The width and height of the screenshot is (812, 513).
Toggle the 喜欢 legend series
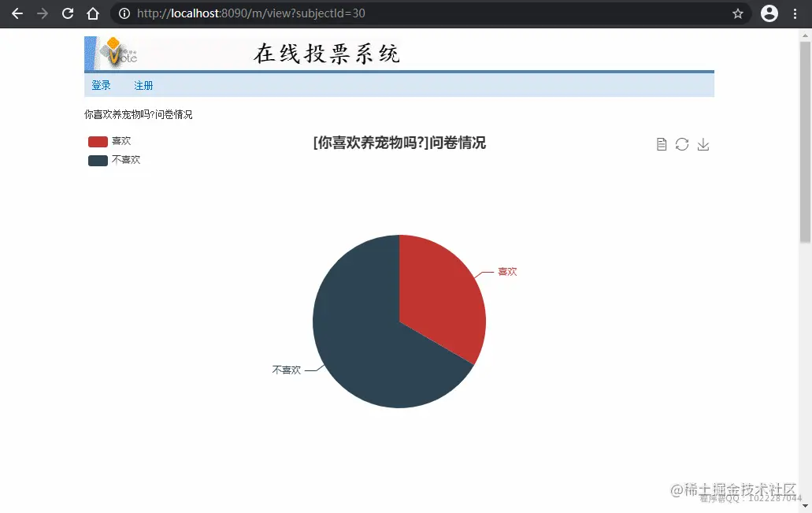pyautogui.click(x=109, y=141)
